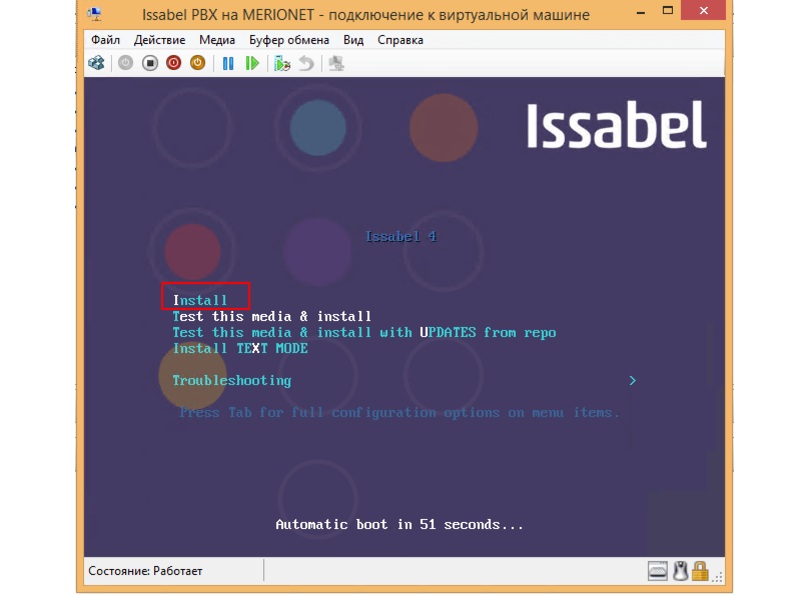Click the window resize grip corner
Screen dimensions: 801x595
pos(718,577)
